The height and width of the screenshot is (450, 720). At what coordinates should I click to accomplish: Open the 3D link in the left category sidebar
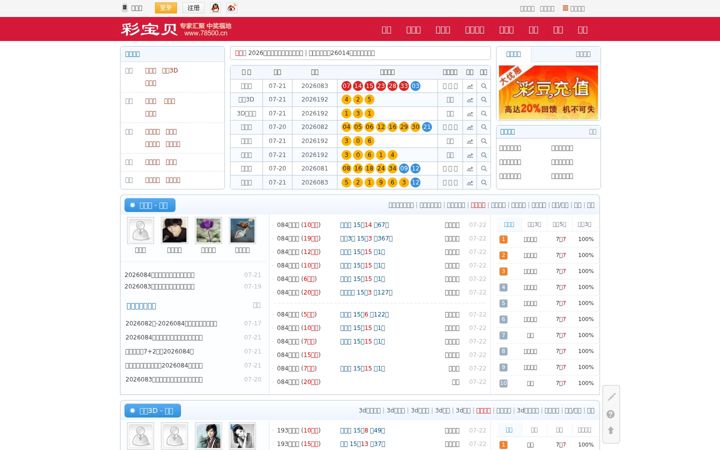point(170,71)
